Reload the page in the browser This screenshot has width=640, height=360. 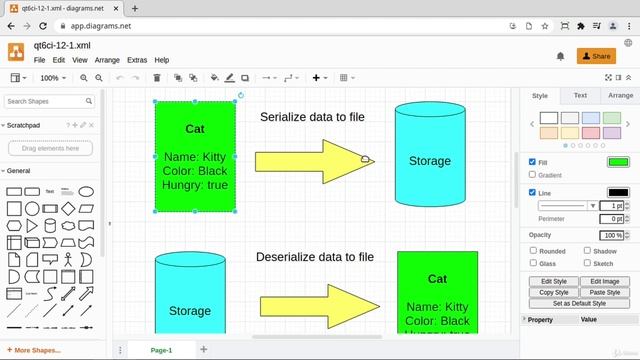pyautogui.click(x=43, y=26)
